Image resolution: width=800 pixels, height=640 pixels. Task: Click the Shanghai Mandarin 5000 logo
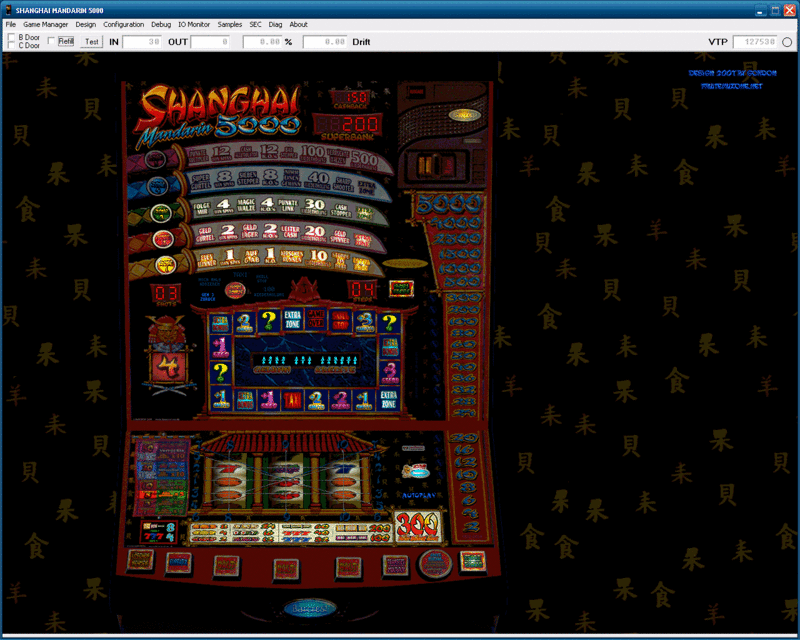tap(218, 116)
